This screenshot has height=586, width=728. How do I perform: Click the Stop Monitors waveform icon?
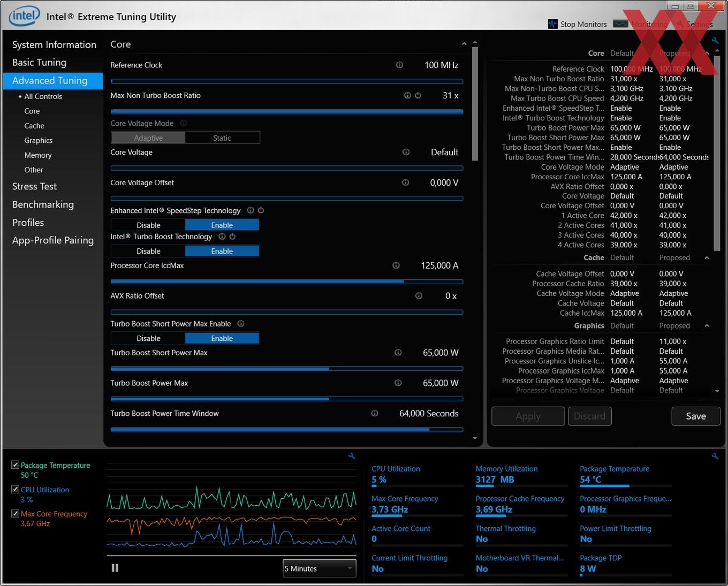coord(553,24)
